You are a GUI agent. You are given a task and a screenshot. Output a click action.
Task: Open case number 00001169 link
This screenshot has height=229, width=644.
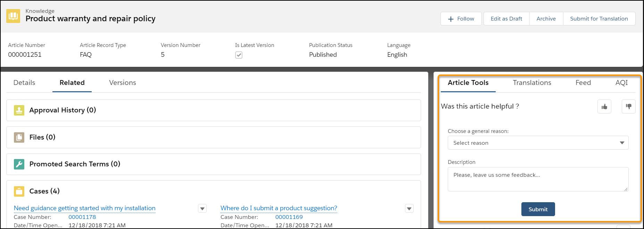[x=289, y=217]
